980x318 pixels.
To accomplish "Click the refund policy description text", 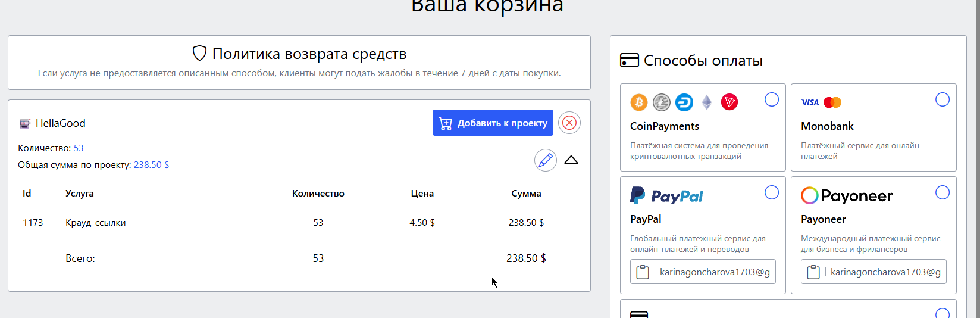I will coord(299,73).
